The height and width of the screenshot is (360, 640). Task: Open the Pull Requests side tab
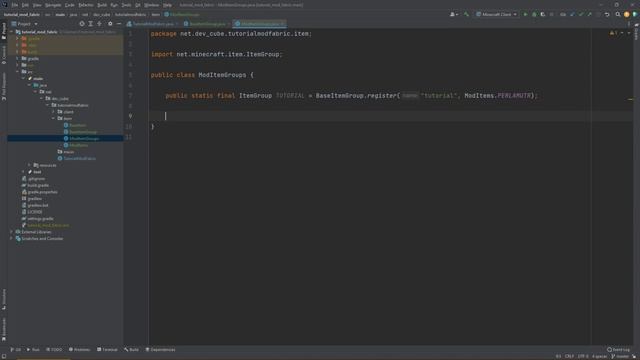(4, 86)
